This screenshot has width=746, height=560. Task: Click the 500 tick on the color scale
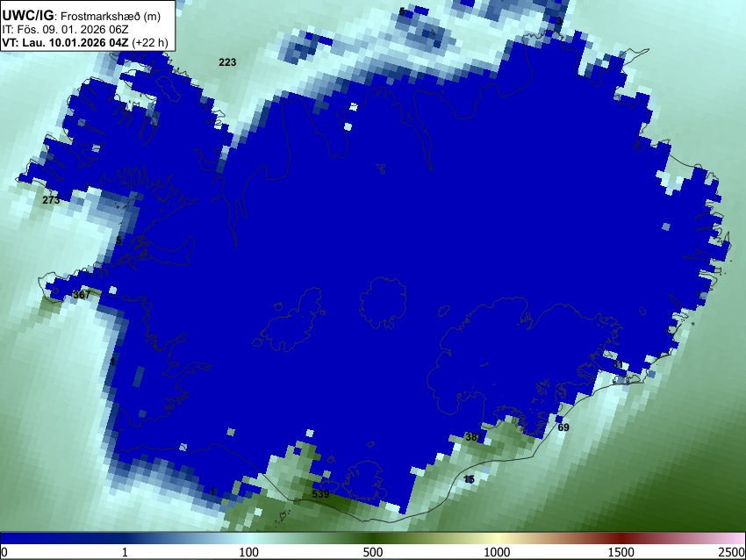click(x=372, y=552)
